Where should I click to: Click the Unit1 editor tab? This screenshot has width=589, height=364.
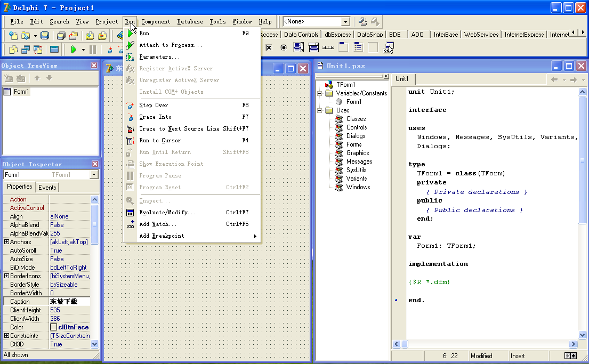pyautogui.click(x=402, y=79)
